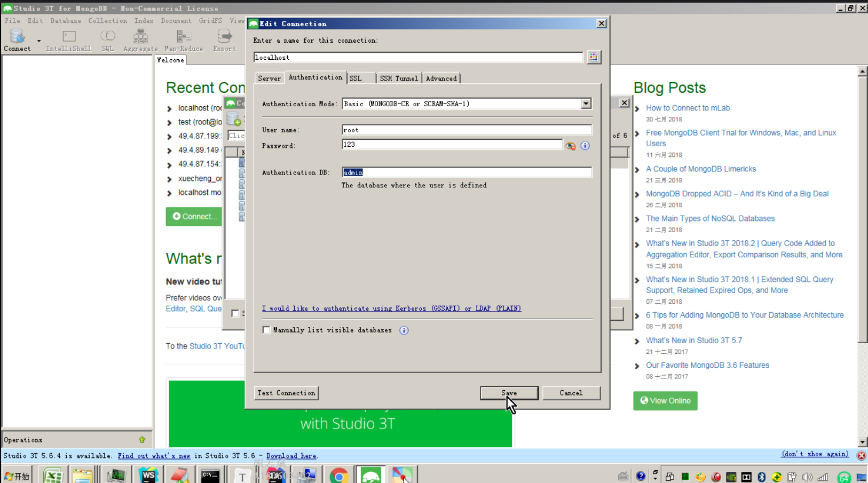Click the Export toolbar icon
The image size is (868, 483).
(224, 40)
